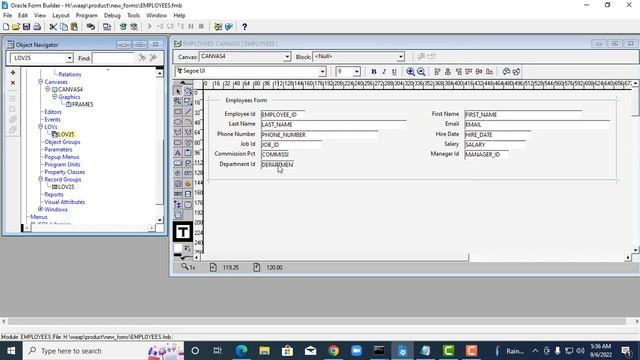
Task: Click the EMPLOYEE_ID field on the canvas
Action: point(283,115)
